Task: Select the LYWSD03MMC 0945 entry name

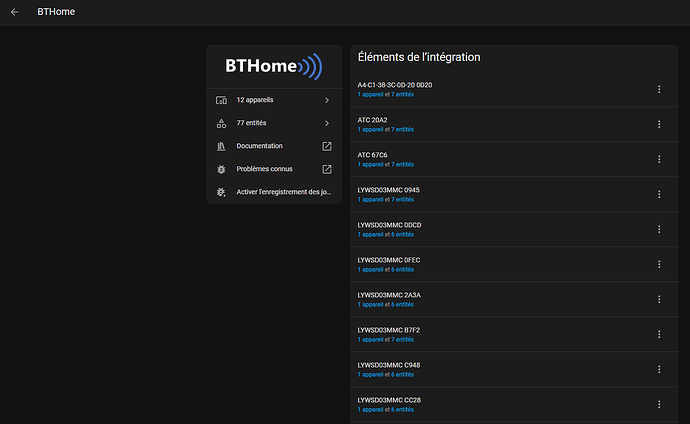Action: coord(389,190)
